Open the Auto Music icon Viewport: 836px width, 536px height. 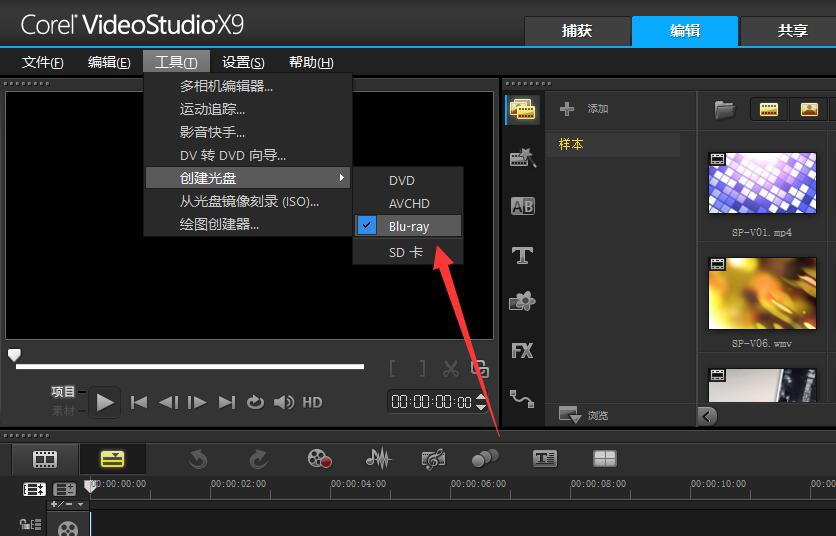(x=433, y=459)
